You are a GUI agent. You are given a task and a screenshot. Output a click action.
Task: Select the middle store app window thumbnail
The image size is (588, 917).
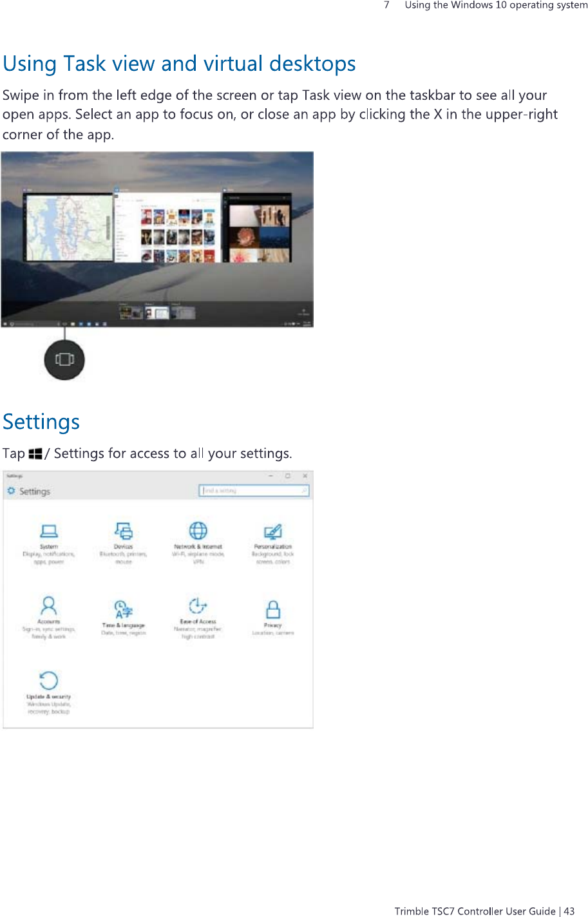167,228
